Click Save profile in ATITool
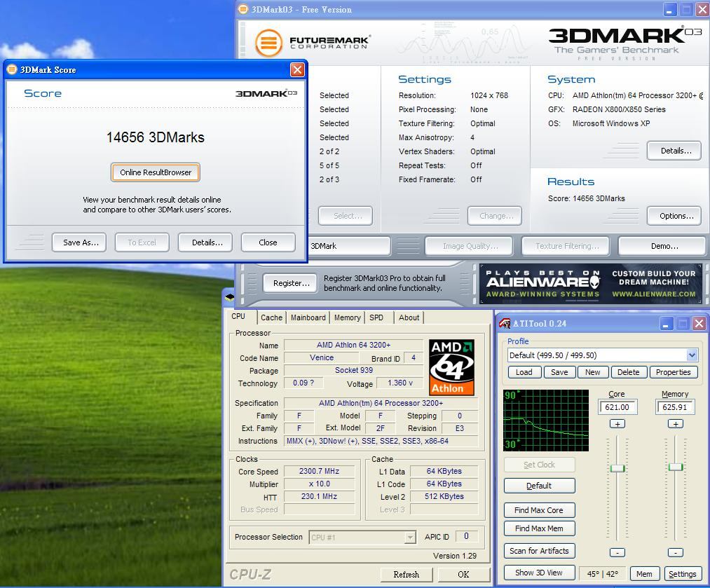The width and height of the screenshot is (710, 588). (559, 372)
